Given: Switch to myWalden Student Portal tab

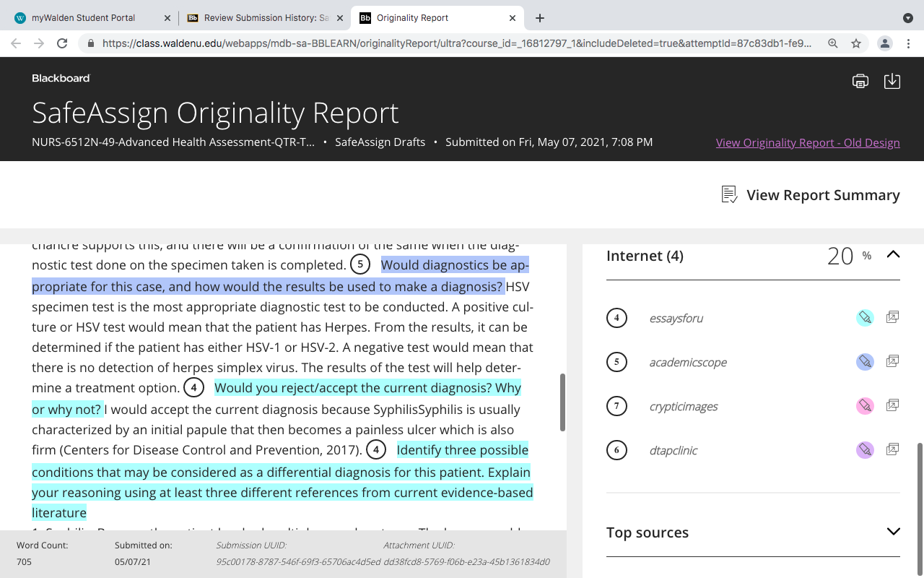Looking at the screenshot, I should click(x=85, y=18).
